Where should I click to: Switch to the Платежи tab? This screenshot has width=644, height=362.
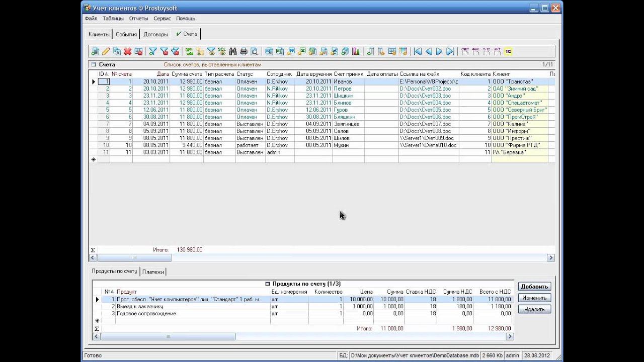[x=153, y=271]
